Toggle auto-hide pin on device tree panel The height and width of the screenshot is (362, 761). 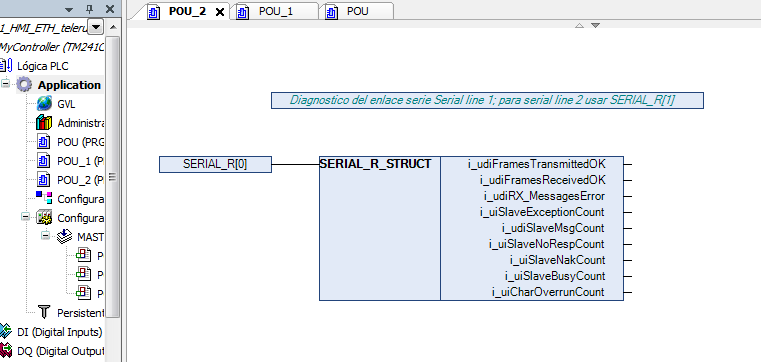pos(89,9)
